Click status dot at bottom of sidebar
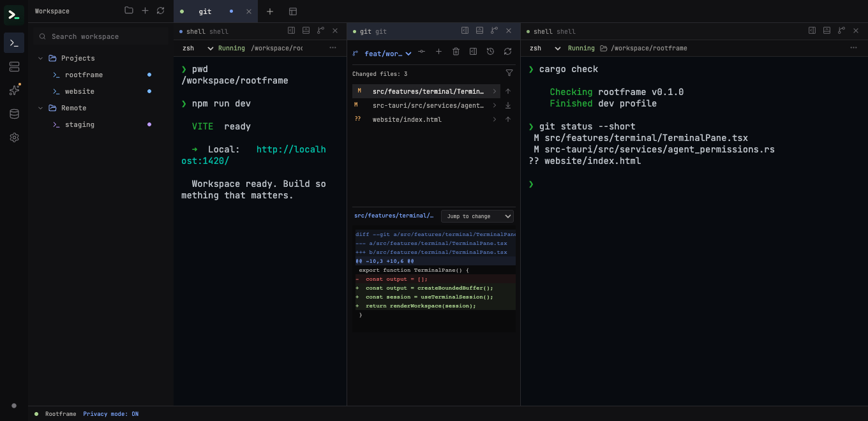Screen dimensions: 868x421 (x=14, y=406)
